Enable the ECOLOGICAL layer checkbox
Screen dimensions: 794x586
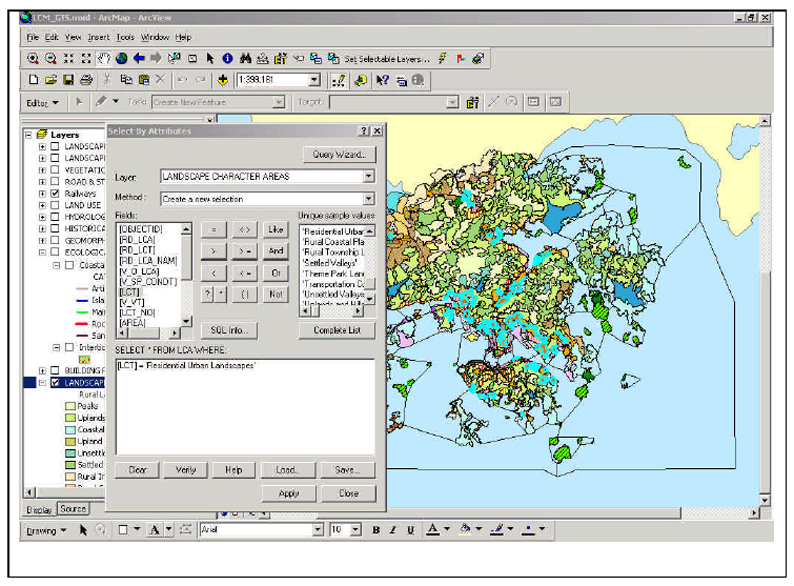click(55, 252)
